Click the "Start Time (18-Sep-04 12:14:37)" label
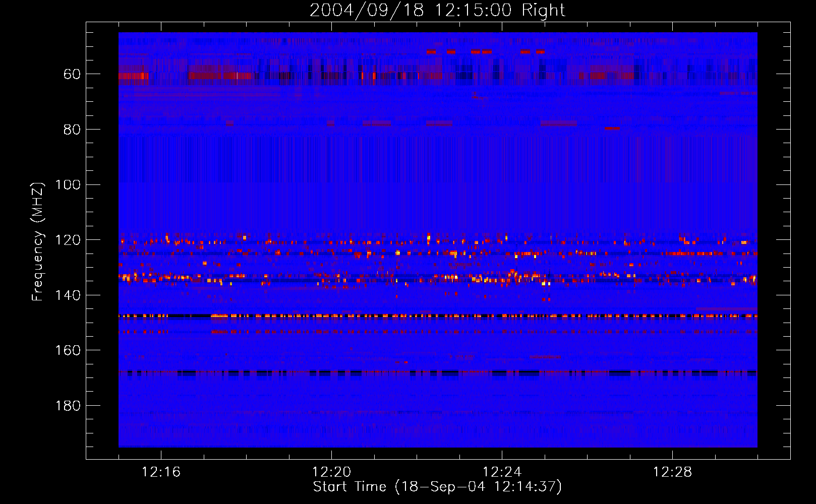The height and width of the screenshot is (504, 816). [437, 487]
